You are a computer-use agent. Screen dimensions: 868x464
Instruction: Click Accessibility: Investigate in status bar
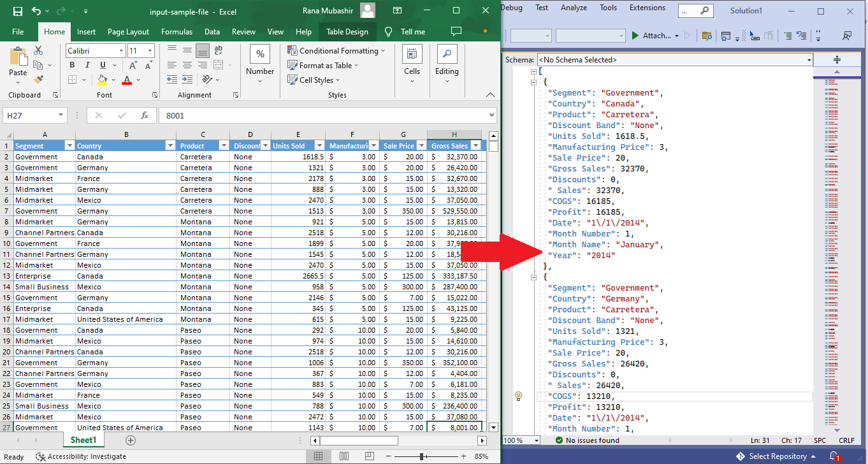(80, 456)
